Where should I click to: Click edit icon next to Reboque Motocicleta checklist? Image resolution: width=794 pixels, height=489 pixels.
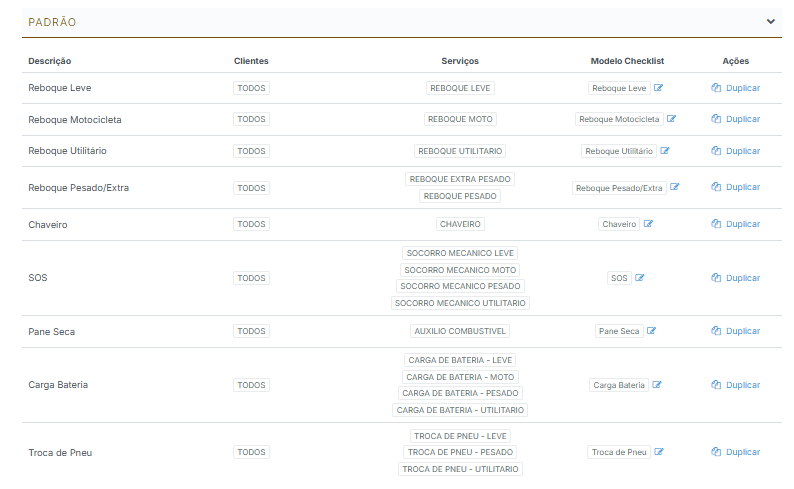pyautogui.click(x=672, y=119)
